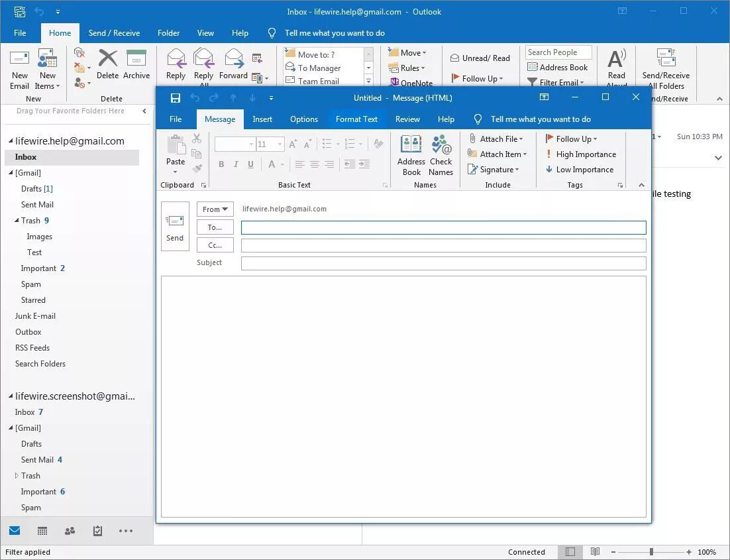Screen dimensions: 730x560
Task: Click the Clear All Formatting icon
Action: (378, 144)
